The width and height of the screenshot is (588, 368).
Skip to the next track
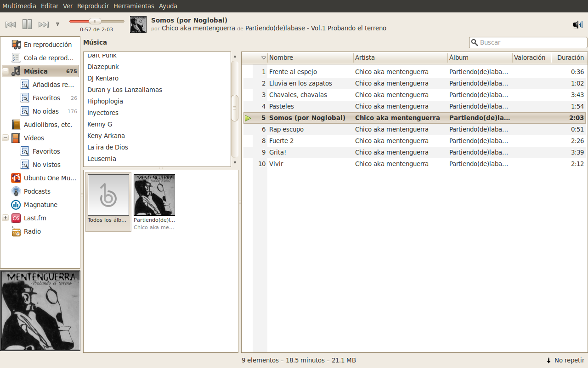pyautogui.click(x=44, y=24)
